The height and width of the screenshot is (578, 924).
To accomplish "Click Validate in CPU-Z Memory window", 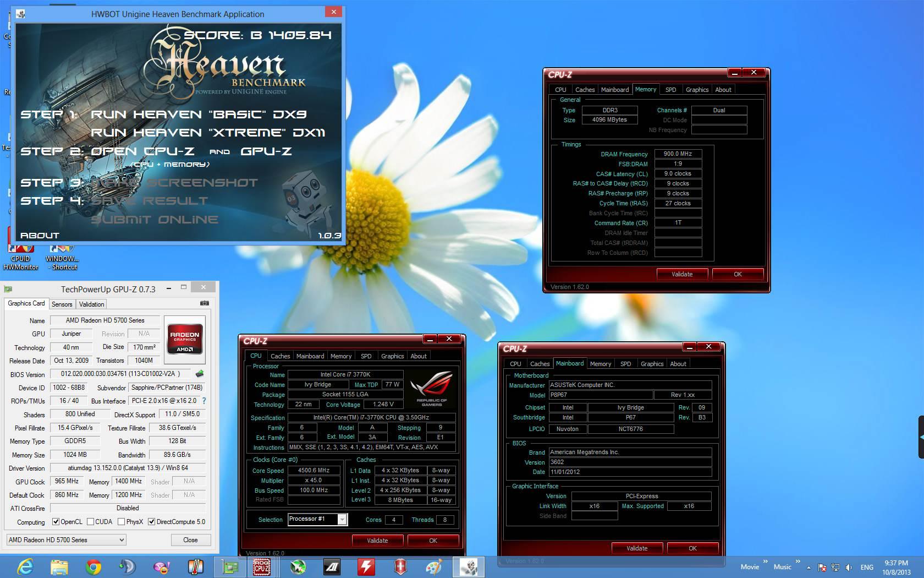I will pos(682,274).
